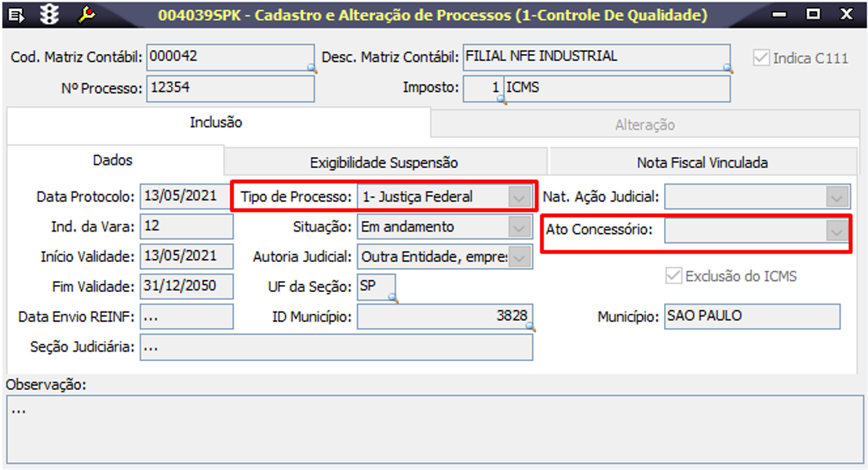Expand the Autoria Judicial dropdown
Image resolution: width=868 pixels, height=470 pixels.
[518, 257]
